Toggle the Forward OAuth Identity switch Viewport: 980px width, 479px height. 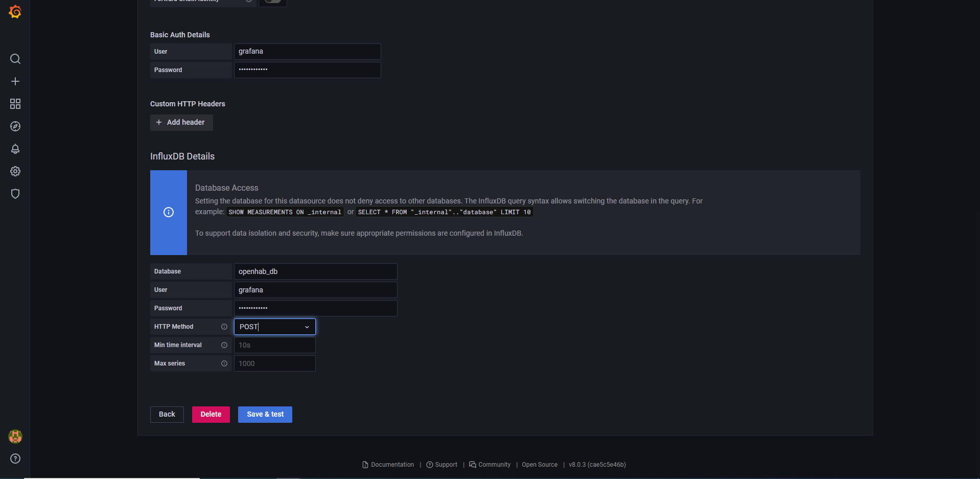coord(273,2)
